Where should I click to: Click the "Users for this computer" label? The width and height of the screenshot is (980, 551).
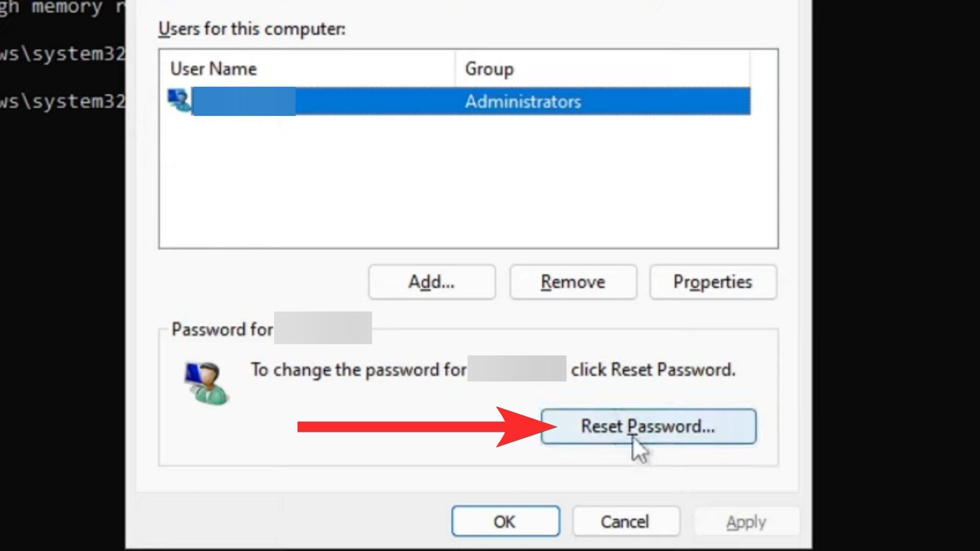click(252, 29)
